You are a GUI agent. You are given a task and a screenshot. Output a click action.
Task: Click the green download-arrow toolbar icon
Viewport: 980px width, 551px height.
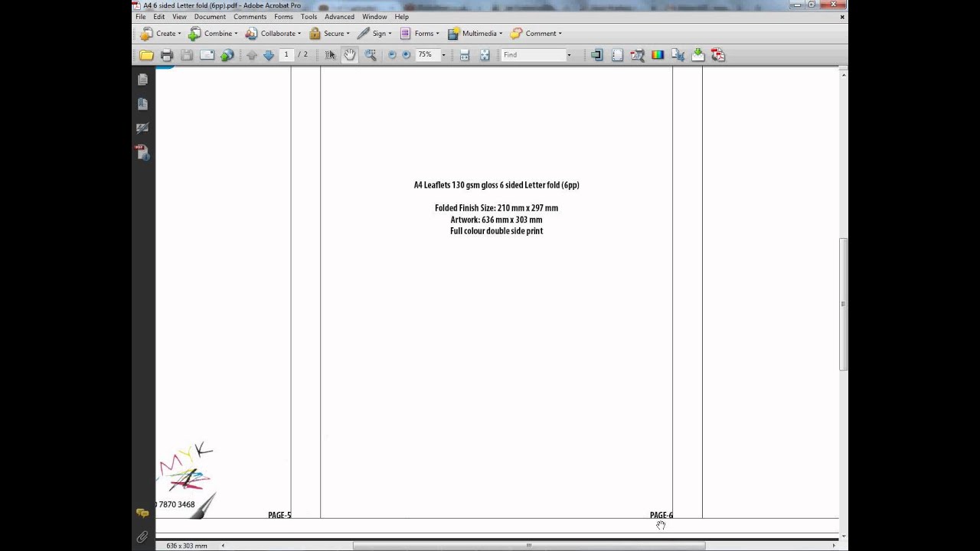[x=697, y=55]
